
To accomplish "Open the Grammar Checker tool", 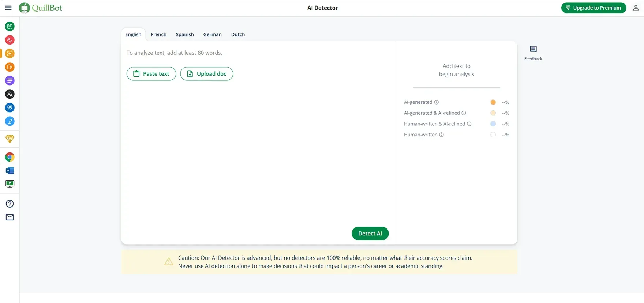I will point(10,40).
